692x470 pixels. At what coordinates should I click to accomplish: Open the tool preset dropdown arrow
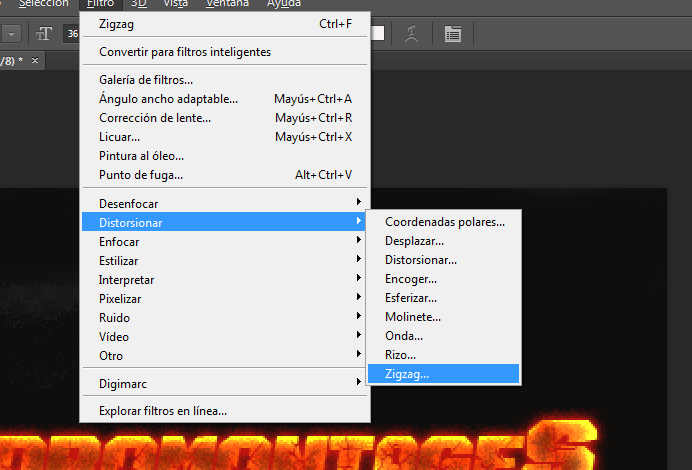coord(11,34)
